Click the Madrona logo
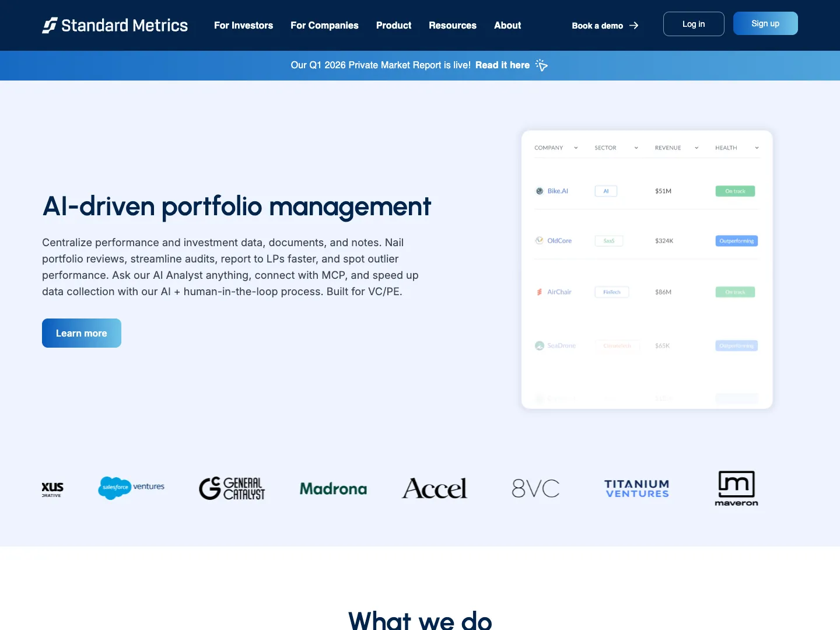 click(x=333, y=489)
